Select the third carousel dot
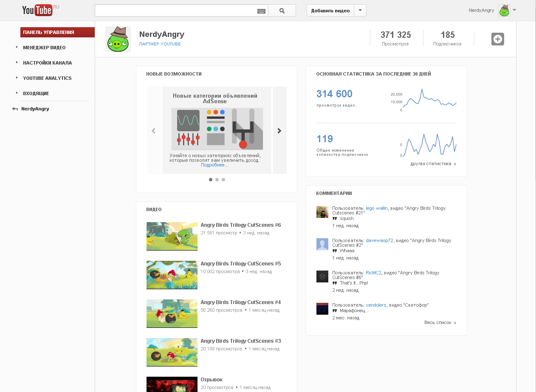 pos(223,180)
